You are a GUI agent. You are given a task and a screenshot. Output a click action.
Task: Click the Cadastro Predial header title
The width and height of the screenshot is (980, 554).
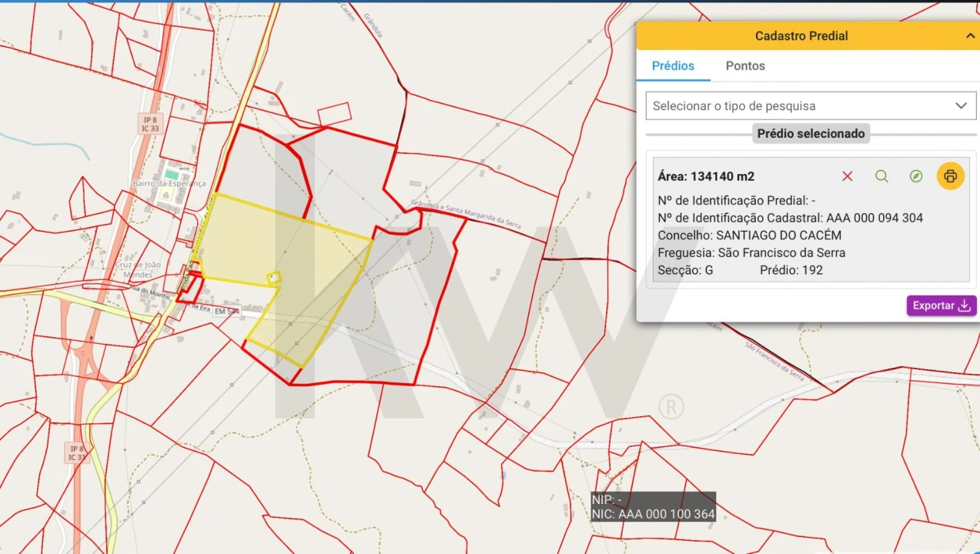pos(801,35)
